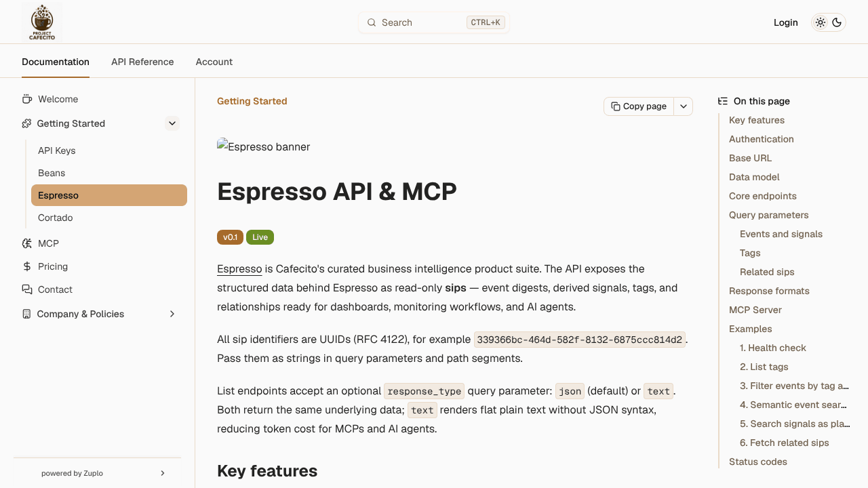The width and height of the screenshot is (868, 488).
Task: Click the Espresso banner image placeholder
Action: coord(264,146)
